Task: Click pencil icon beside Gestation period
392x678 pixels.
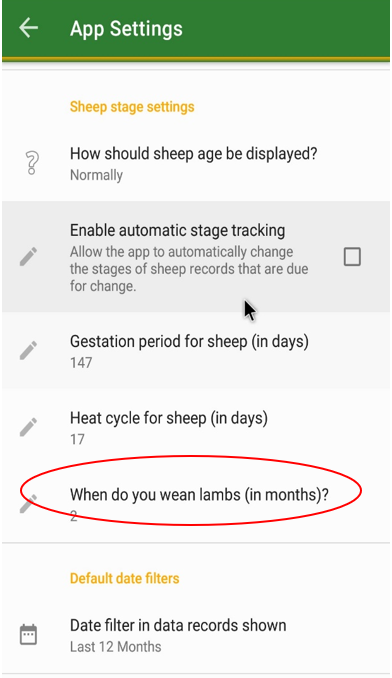Action: 29,350
